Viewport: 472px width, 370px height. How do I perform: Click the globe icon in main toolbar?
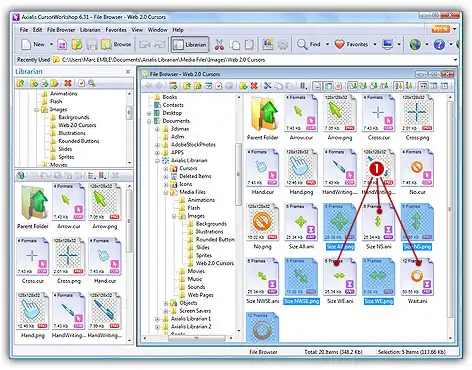415,44
